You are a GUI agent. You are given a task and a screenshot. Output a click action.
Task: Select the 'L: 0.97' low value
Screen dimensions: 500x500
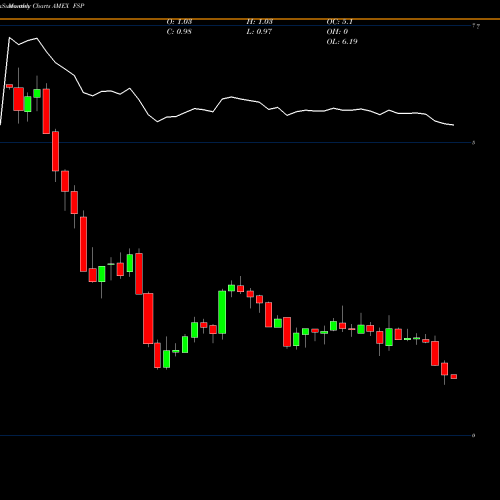pyautogui.click(x=259, y=32)
